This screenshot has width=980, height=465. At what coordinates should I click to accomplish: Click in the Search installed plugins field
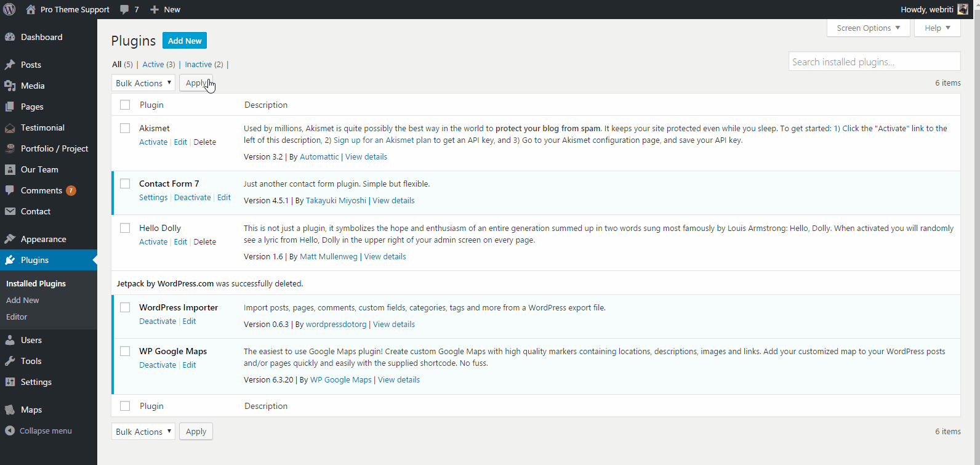coord(874,62)
